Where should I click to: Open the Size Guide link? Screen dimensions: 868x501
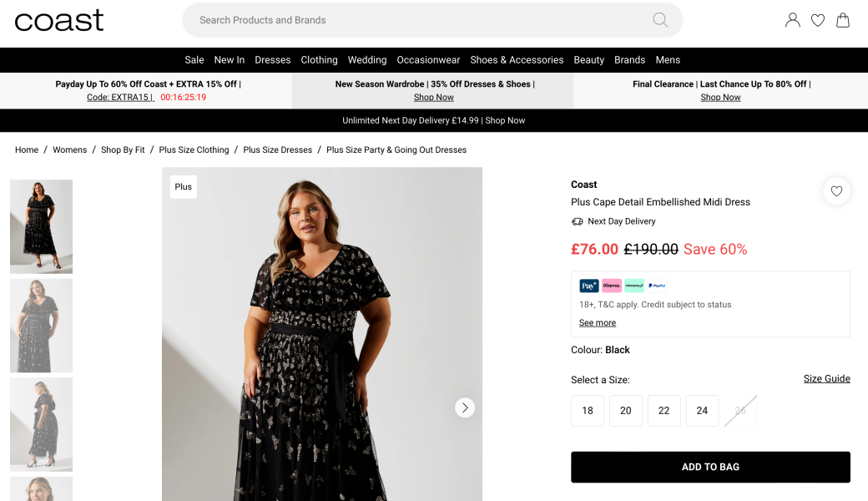[x=826, y=379]
